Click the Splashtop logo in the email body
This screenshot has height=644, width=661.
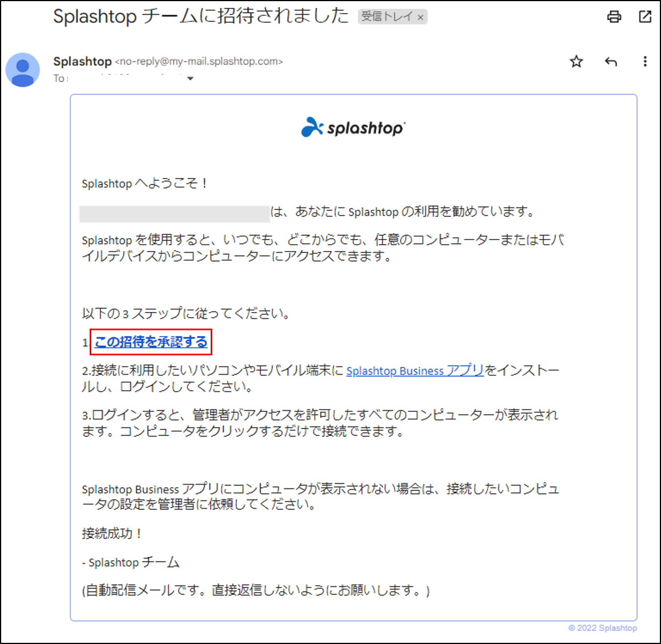point(353,127)
